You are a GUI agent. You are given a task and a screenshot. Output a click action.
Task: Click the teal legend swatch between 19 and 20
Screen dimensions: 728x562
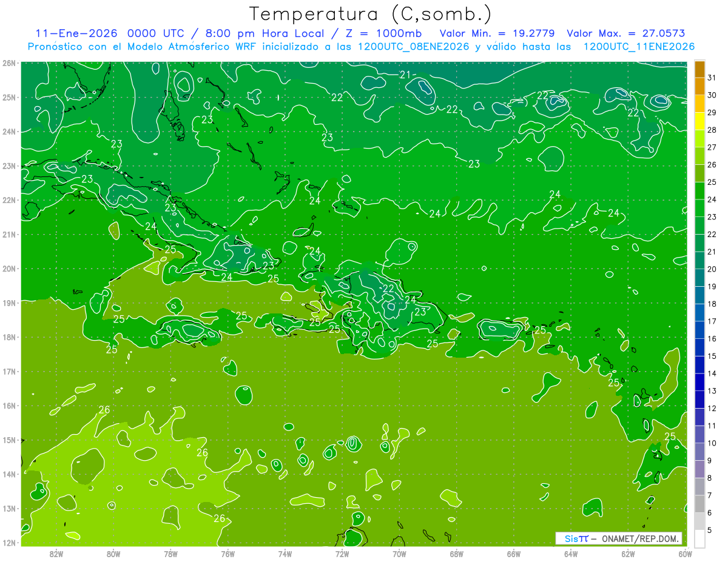click(x=699, y=278)
